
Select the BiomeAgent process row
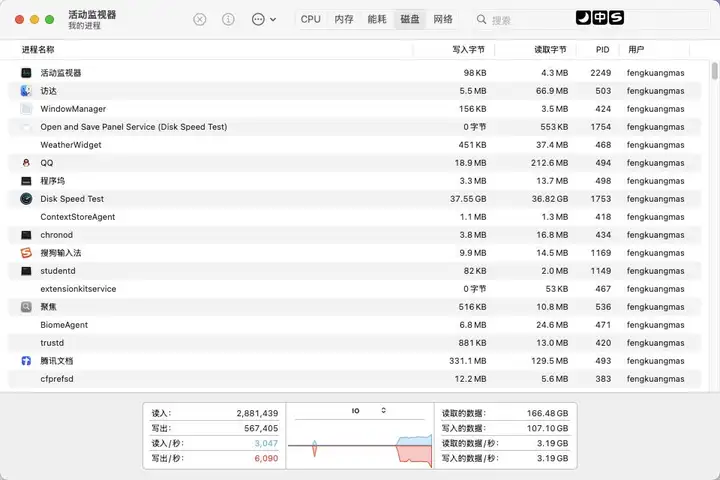354,325
